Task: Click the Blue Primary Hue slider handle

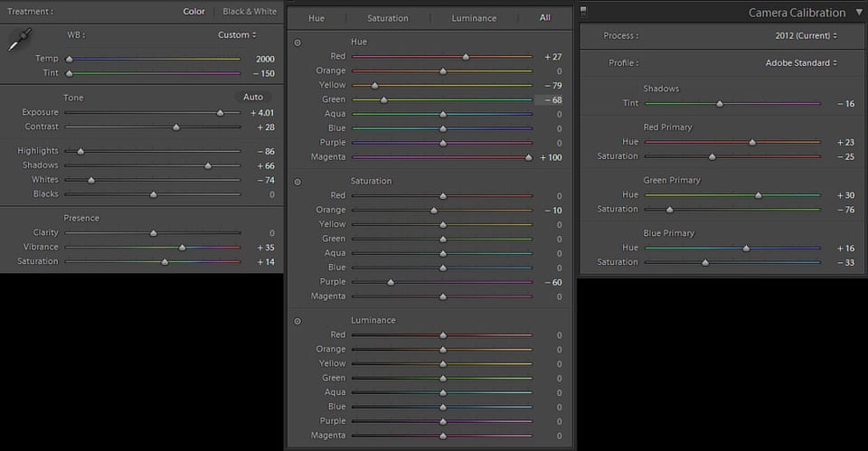Action: 746,249
